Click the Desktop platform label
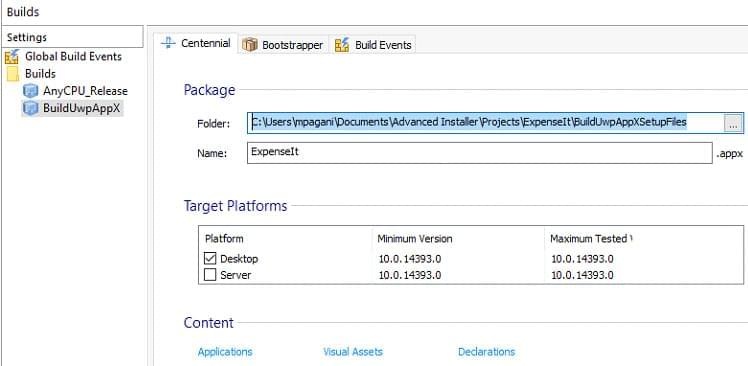748x366 pixels. 239,259
